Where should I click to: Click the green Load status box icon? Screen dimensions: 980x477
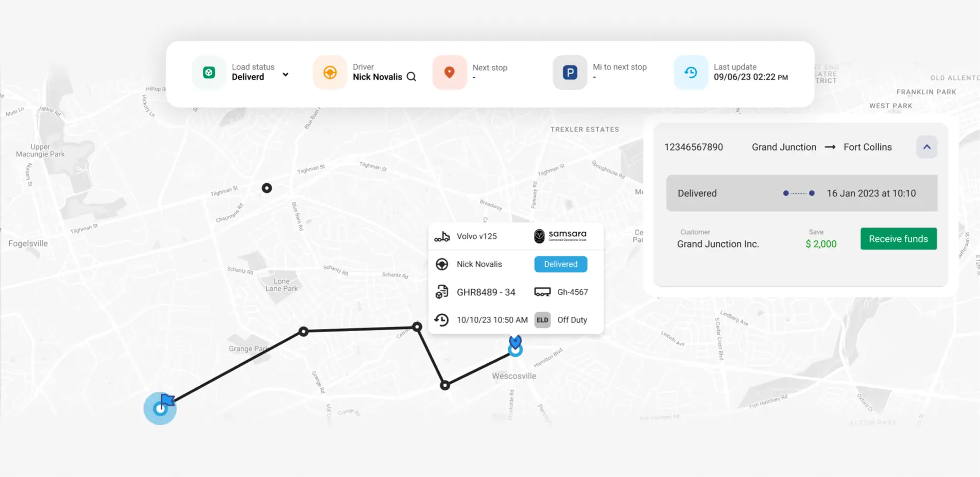coord(209,72)
